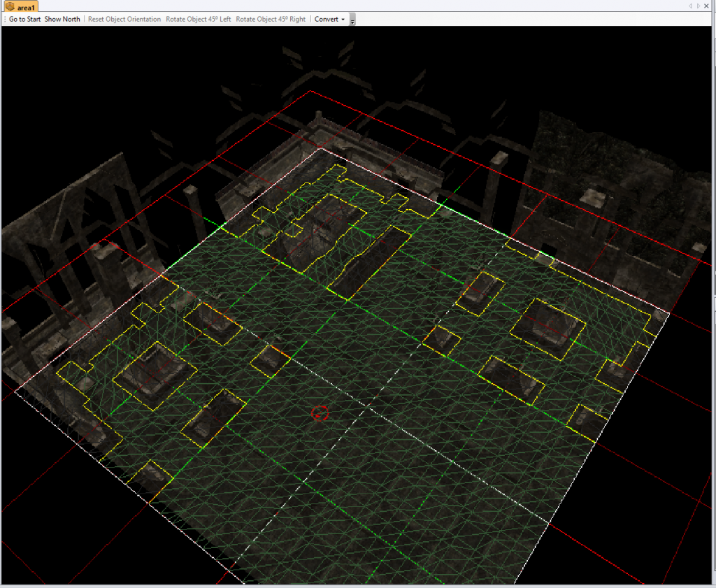Viewport: 716px width, 588px height.
Task: Click the toolbar grip handle before Go to Start
Action: 5,19
